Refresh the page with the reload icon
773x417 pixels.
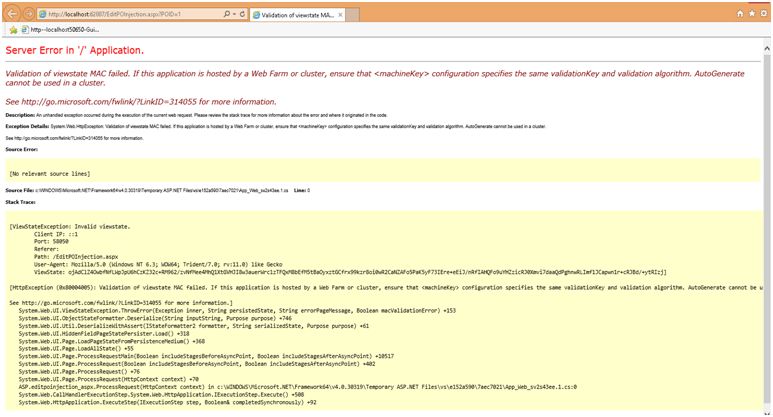242,14
